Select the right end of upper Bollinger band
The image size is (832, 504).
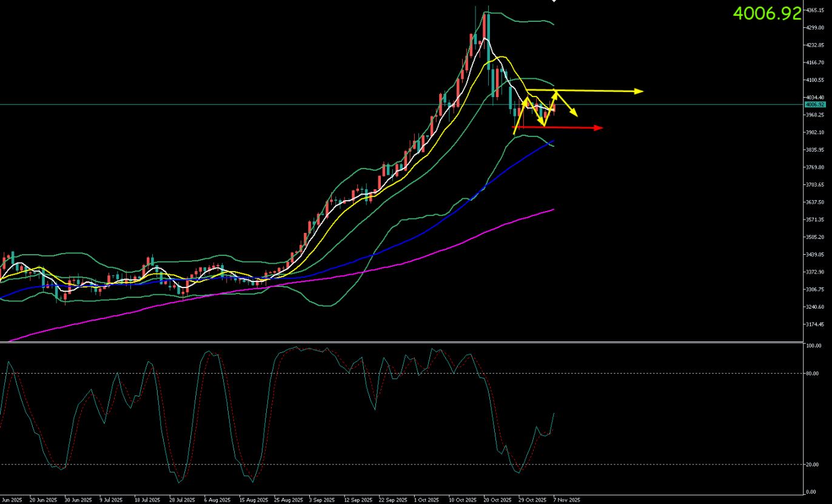click(553, 24)
